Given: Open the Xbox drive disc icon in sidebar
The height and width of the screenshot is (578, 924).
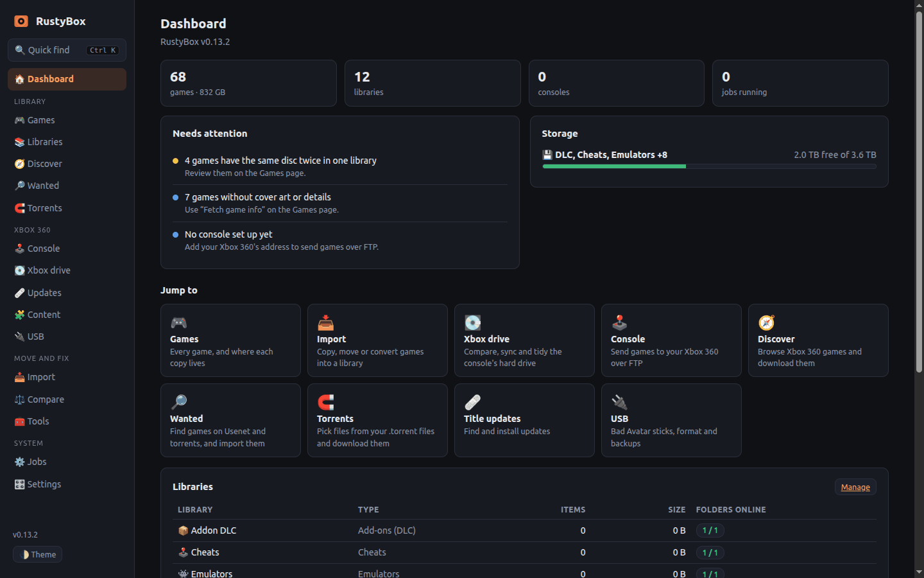Looking at the screenshot, I should click(x=20, y=270).
